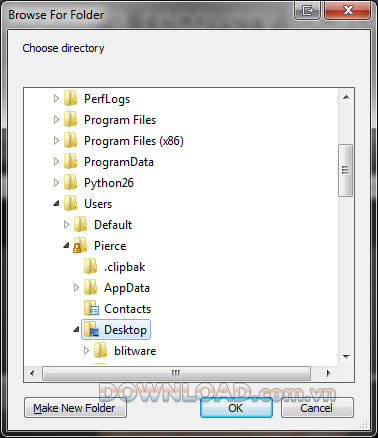Select the .clipbak folder icon
The height and width of the screenshot is (438, 378).
[x=91, y=267]
